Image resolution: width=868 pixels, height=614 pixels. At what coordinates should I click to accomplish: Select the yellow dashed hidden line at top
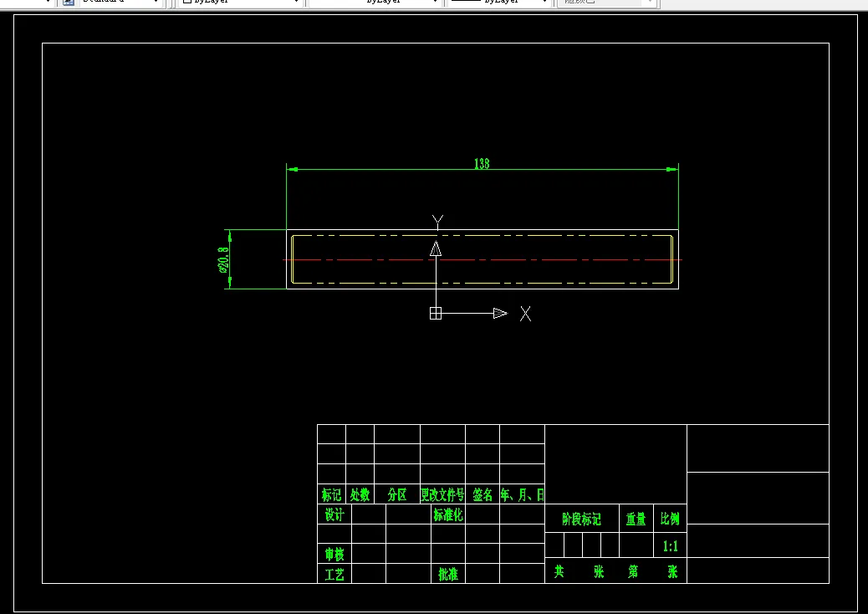coord(483,235)
